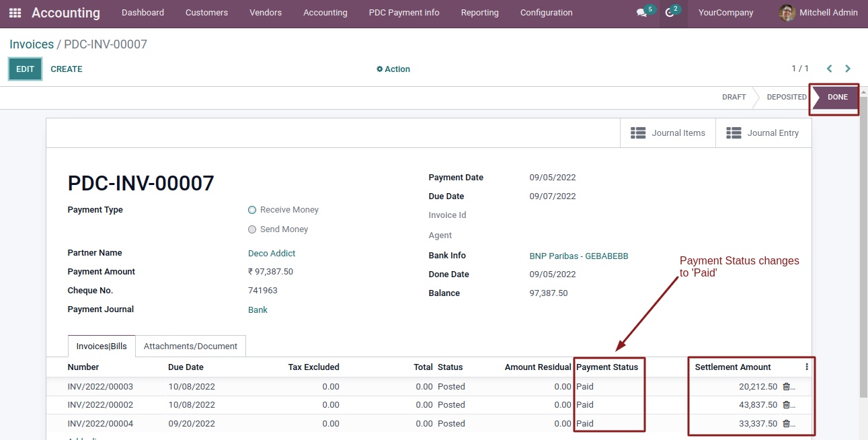Click the Create button
The image size is (868, 440).
pyautogui.click(x=67, y=69)
